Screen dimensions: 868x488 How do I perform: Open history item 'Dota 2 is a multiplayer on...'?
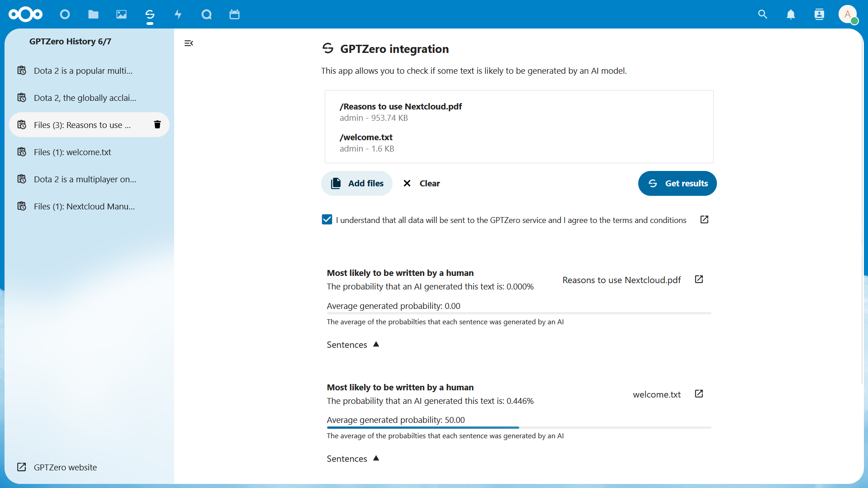click(89, 179)
